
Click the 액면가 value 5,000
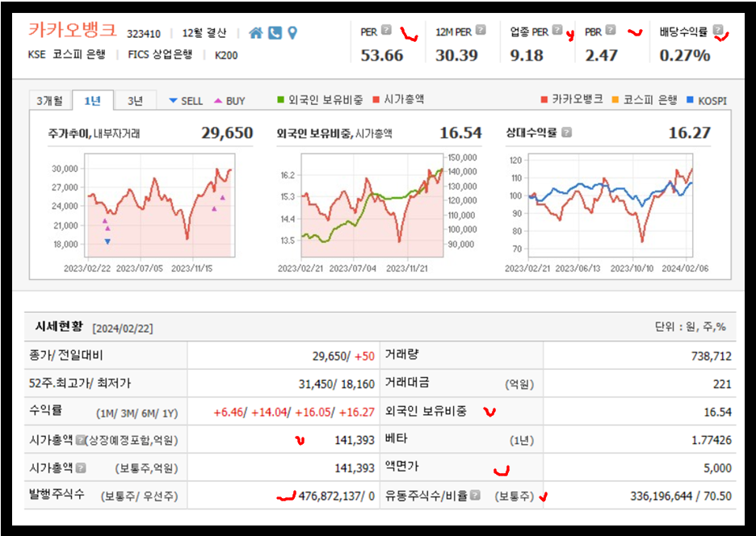pyautogui.click(x=717, y=468)
